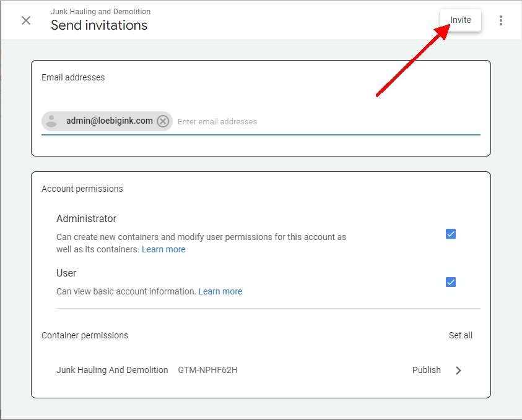522x420 pixels.
Task: Open the three-dot more options menu
Action: pyautogui.click(x=501, y=20)
